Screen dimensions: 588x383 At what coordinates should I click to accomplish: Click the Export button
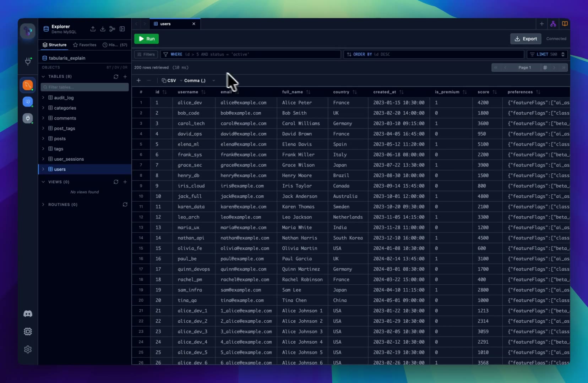coord(526,39)
